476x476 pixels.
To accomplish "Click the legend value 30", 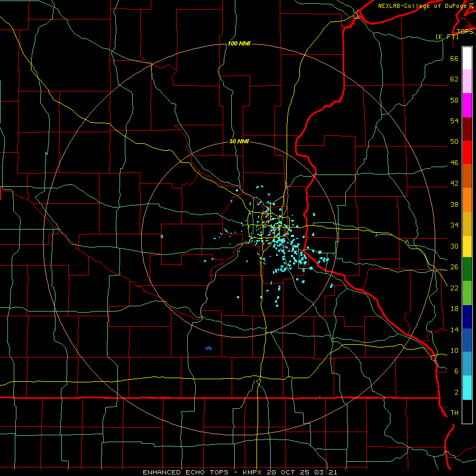I will [454, 246].
